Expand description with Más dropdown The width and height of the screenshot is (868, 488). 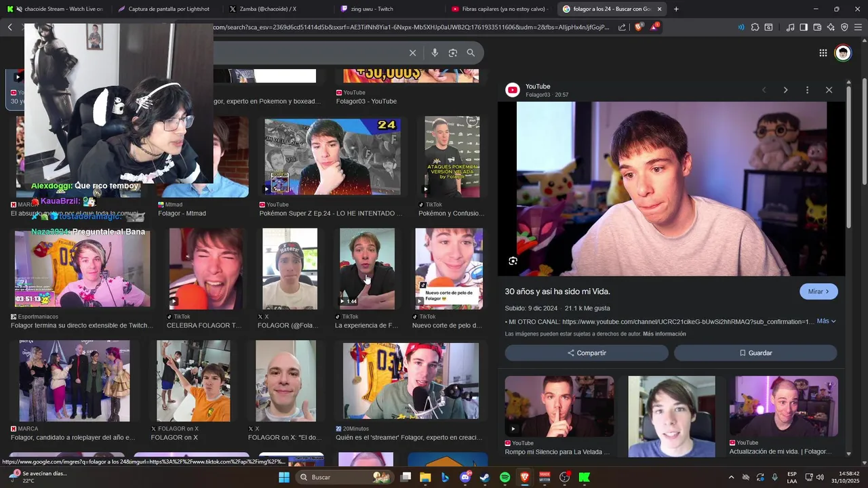click(826, 321)
